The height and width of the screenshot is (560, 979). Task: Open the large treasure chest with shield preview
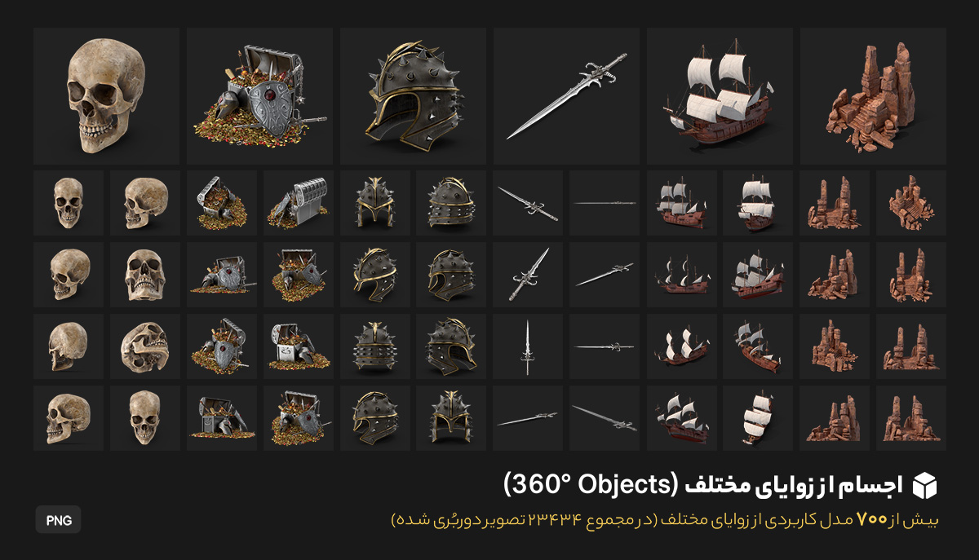pos(259,96)
